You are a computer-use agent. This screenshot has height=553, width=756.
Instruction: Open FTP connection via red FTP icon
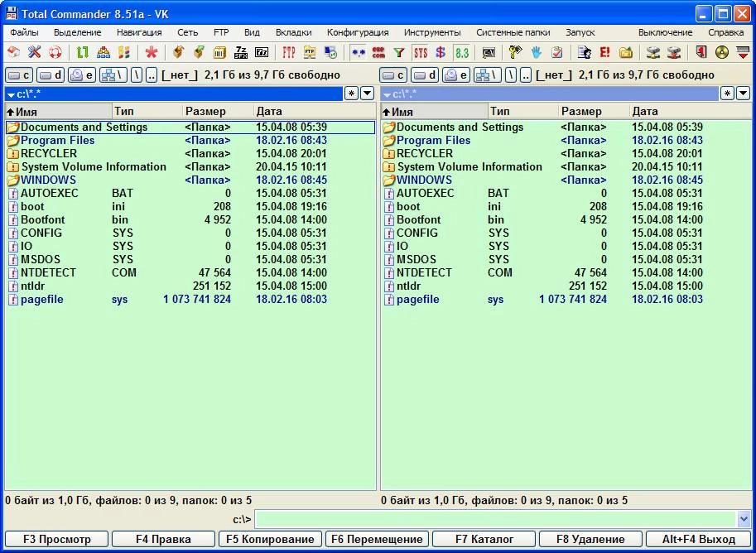pos(289,52)
